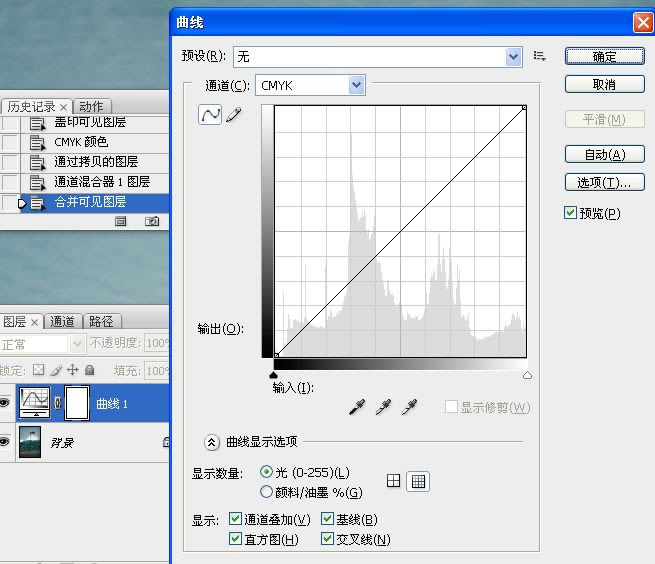The height and width of the screenshot is (564, 655).
Task: Switch to the 通道 panel tab
Action: [62, 321]
